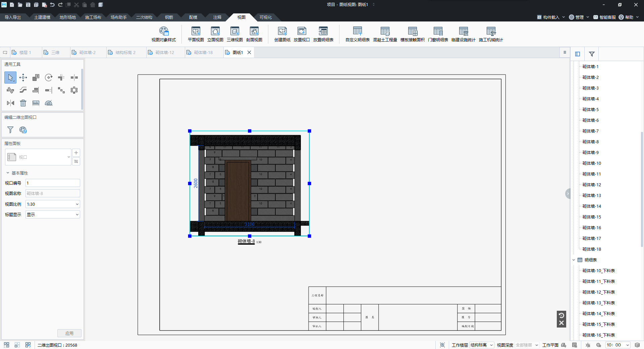The width and height of the screenshot is (644, 349).
Task: Toggle the project browser panel icon
Action: coord(578,54)
